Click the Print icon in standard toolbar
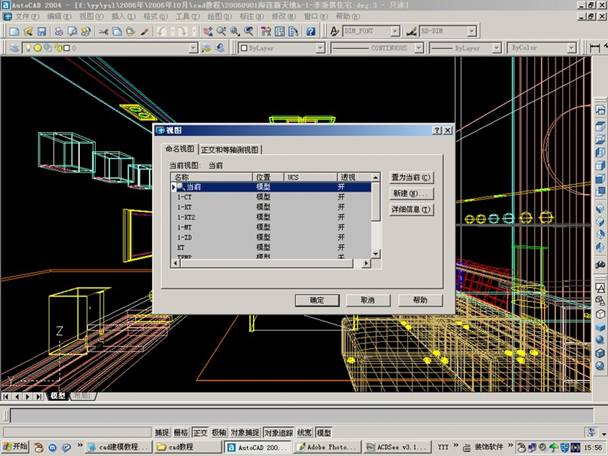 tap(58, 32)
